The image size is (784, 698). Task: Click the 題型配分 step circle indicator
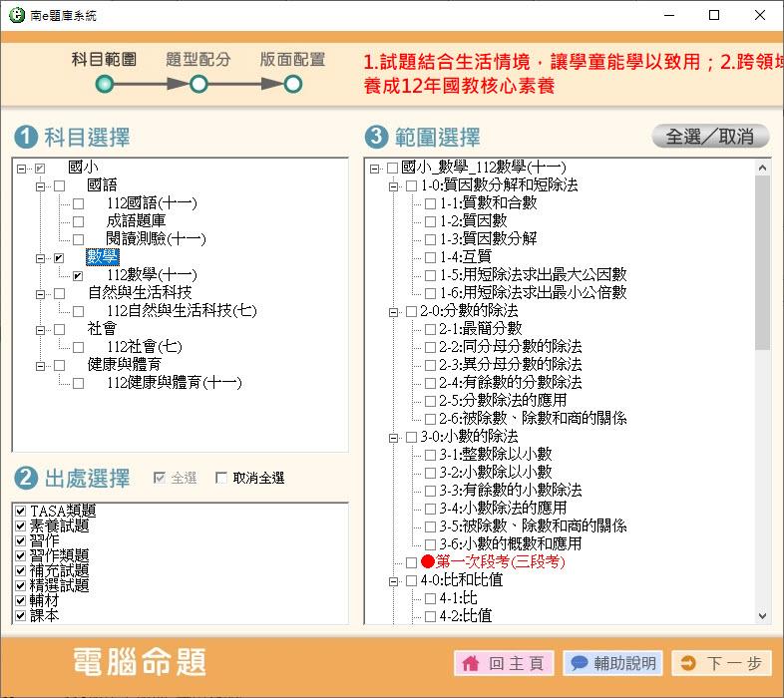click(198, 85)
